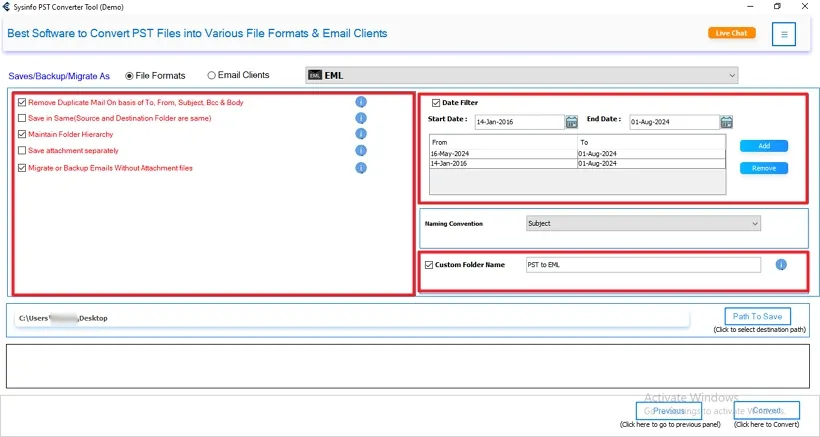Click info icon beside Maintain Folder Hierarchy
Viewport: 820px width, 437px height.
(x=361, y=134)
